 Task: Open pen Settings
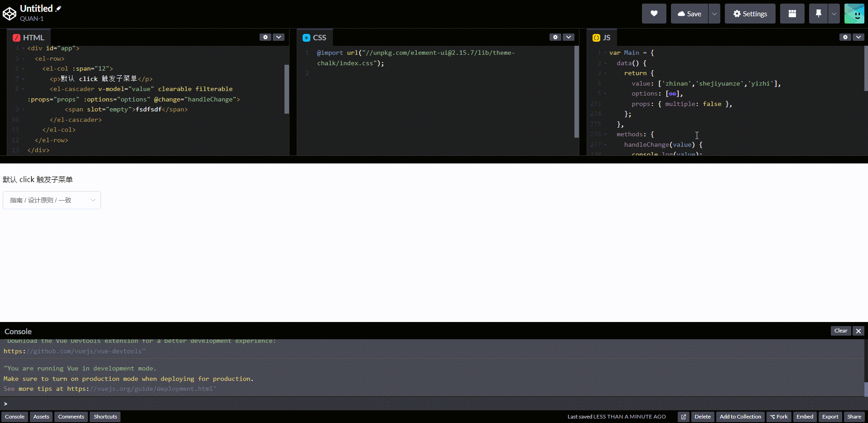[x=750, y=14]
